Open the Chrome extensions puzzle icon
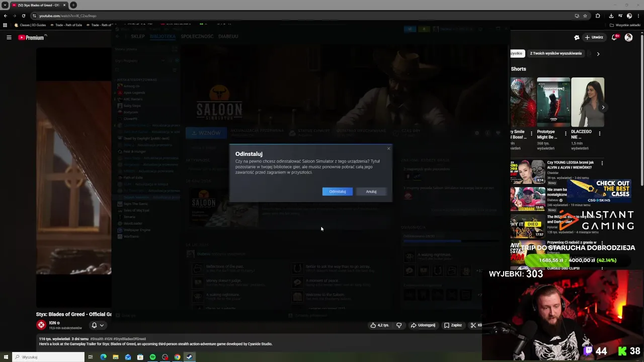The width and height of the screenshot is (644, 362). coord(598,16)
